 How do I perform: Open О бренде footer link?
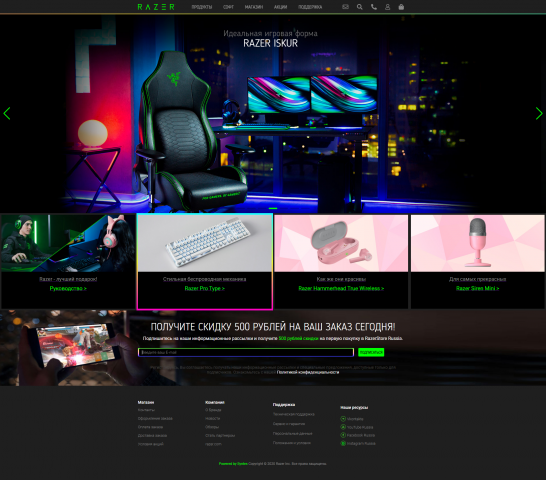point(213,410)
